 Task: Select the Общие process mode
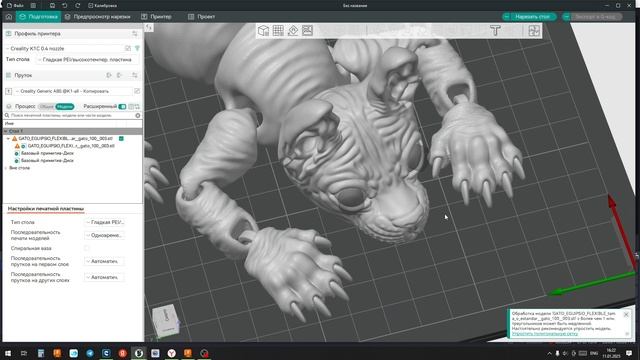click(x=47, y=107)
